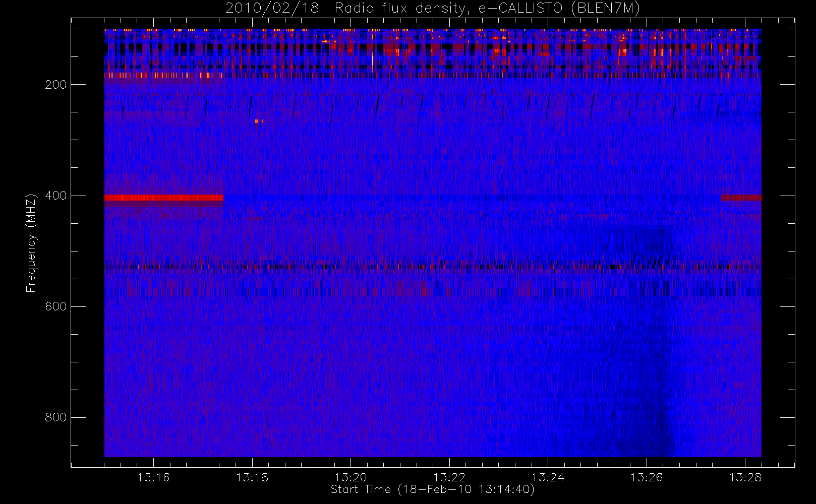The width and height of the screenshot is (816, 504).
Task: Click the 13:20 time tick label
Action: click(351, 477)
